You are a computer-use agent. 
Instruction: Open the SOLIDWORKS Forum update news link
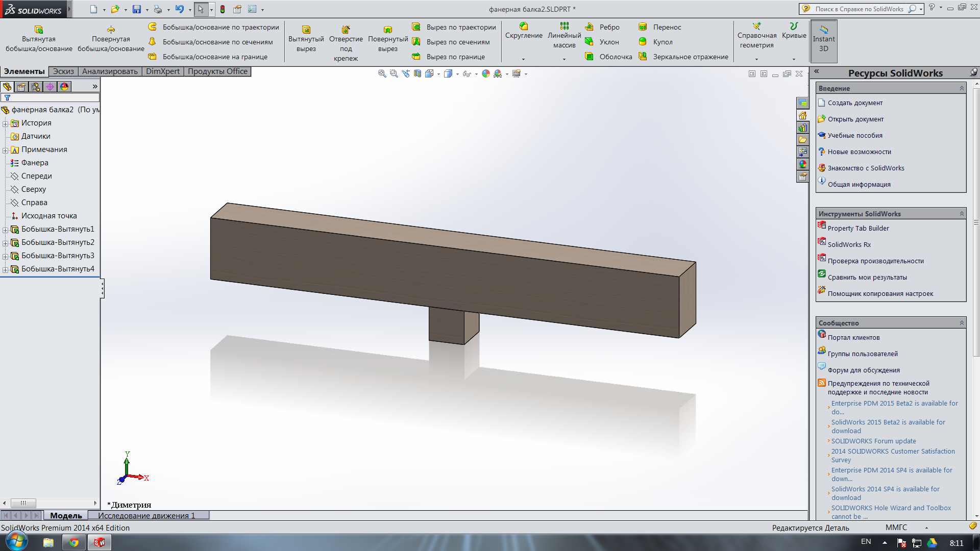[x=873, y=441]
